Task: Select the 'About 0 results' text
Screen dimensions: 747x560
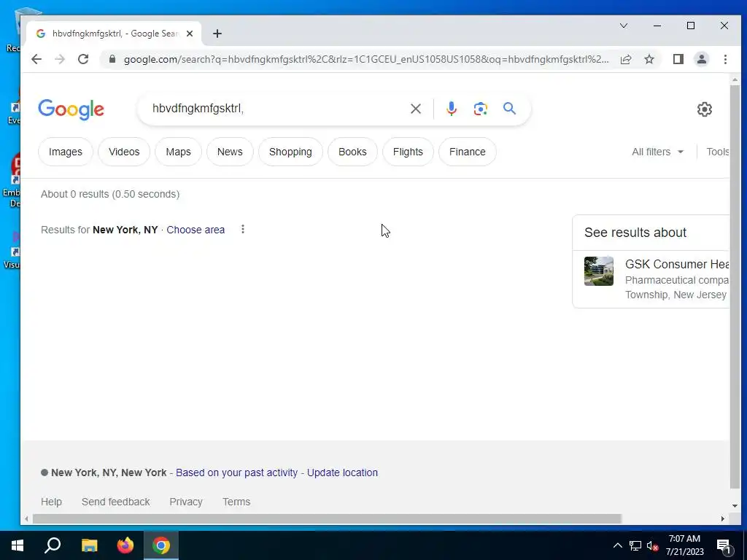Action: 110,194
